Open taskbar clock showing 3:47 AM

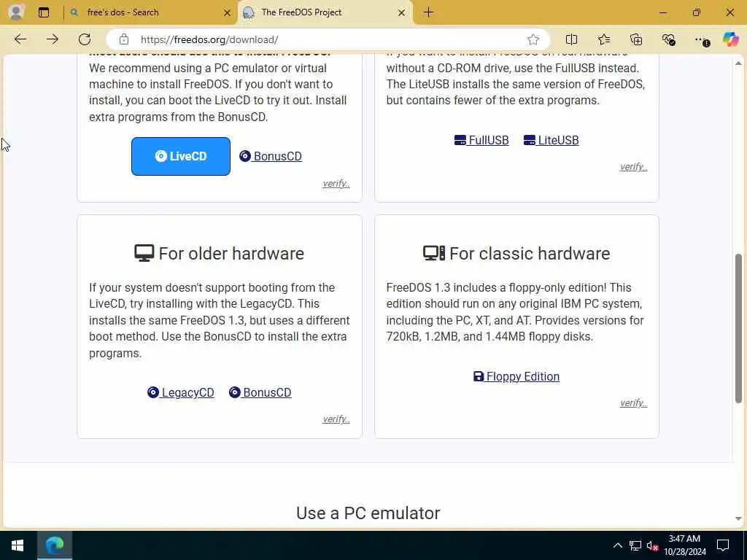click(684, 545)
